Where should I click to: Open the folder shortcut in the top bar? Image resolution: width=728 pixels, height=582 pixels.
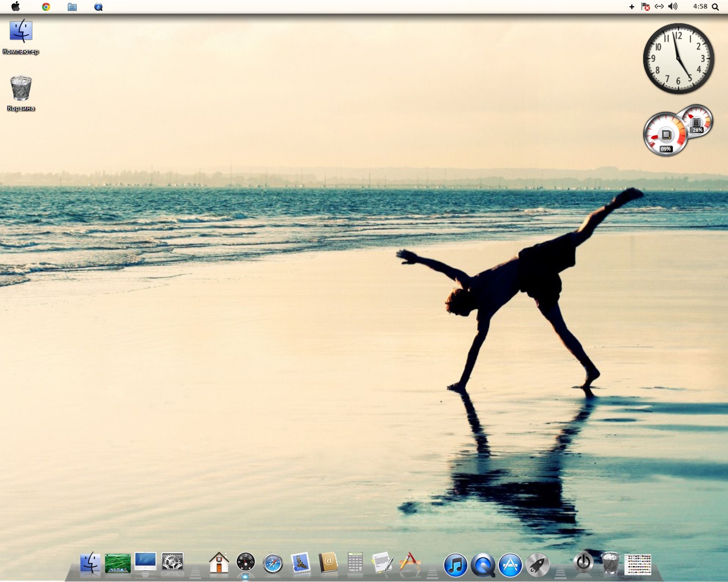point(72,7)
